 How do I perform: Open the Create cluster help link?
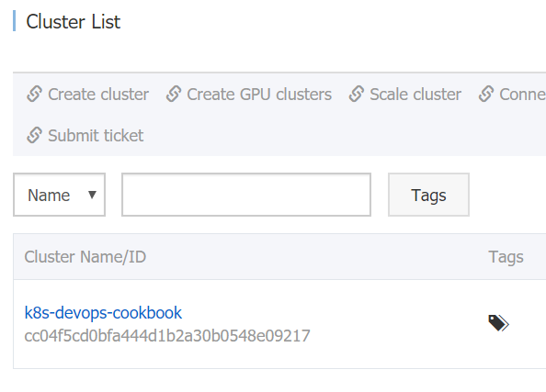click(x=98, y=95)
